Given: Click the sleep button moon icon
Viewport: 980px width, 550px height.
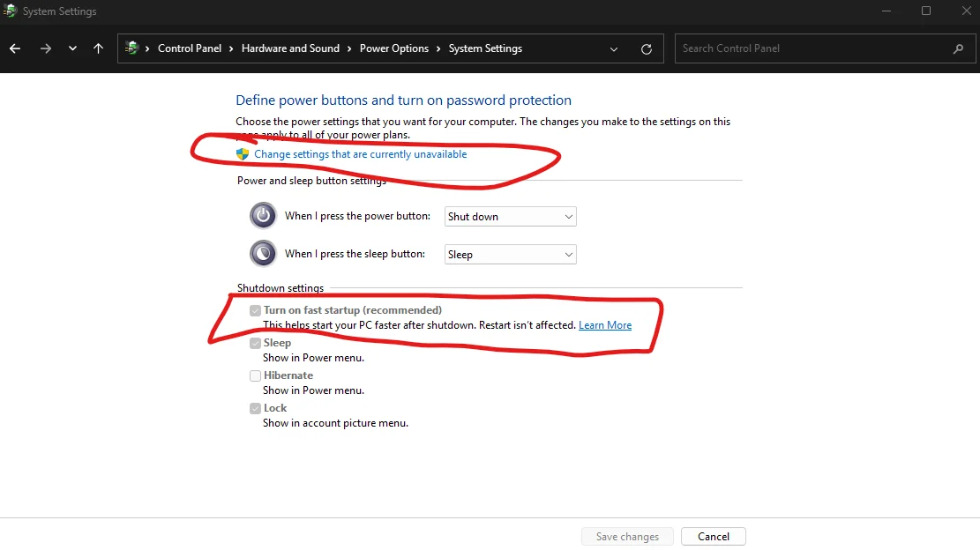Looking at the screenshot, I should pyautogui.click(x=263, y=254).
